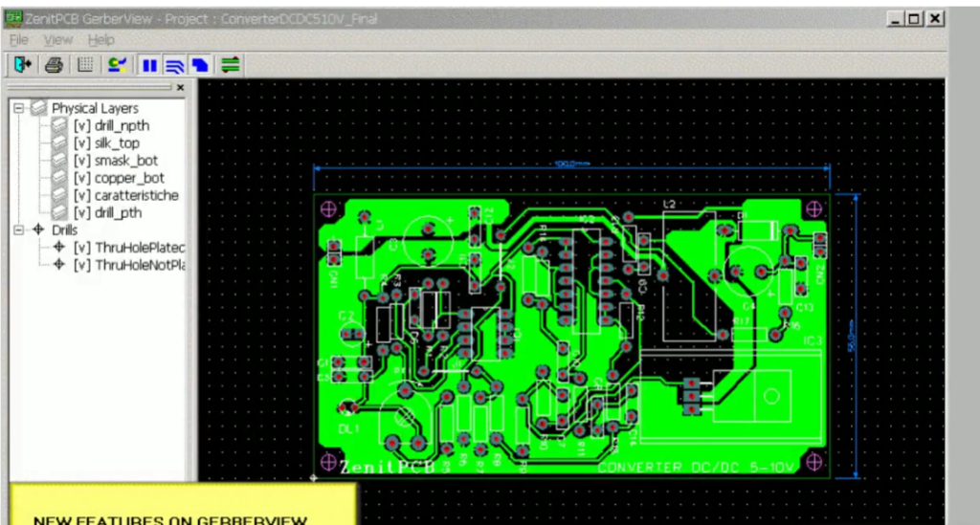The image size is (980, 525).
Task: Open the View menu
Action: [x=58, y=40]
